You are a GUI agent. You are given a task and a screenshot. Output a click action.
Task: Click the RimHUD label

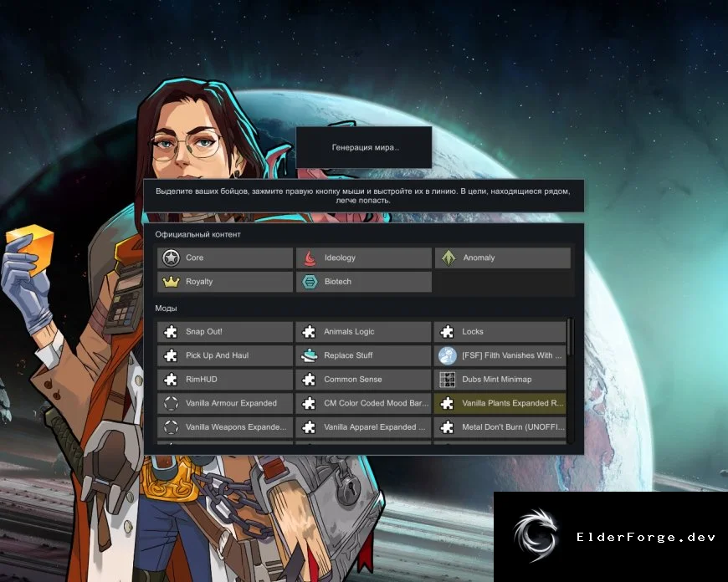(x=202, y=380)
